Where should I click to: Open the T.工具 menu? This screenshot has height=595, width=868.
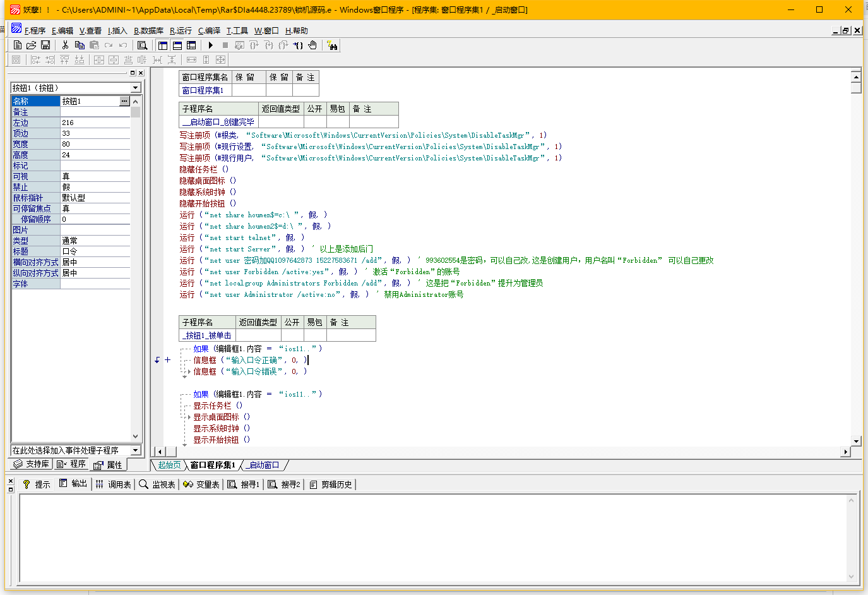(237, 30)
